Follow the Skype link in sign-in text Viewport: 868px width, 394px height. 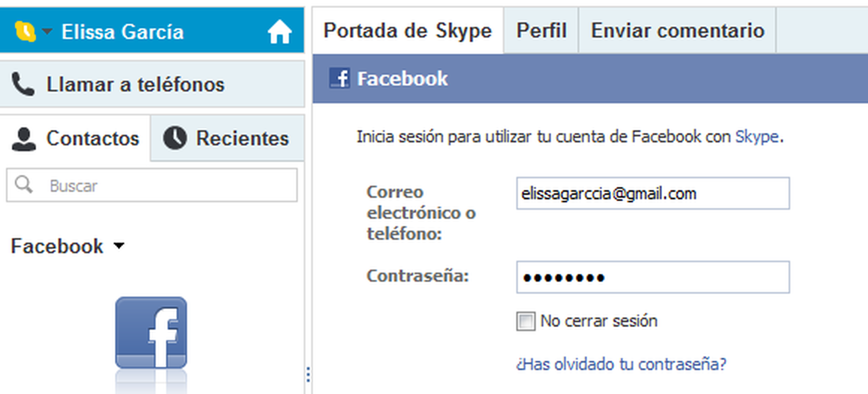[x=757, y=137]
